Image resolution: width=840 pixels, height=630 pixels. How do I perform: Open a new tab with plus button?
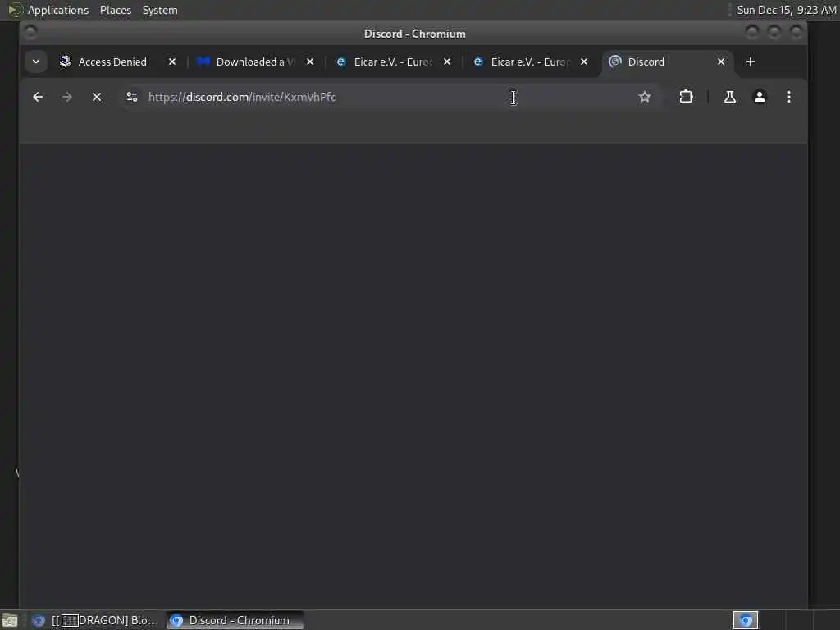pos(750,62)
